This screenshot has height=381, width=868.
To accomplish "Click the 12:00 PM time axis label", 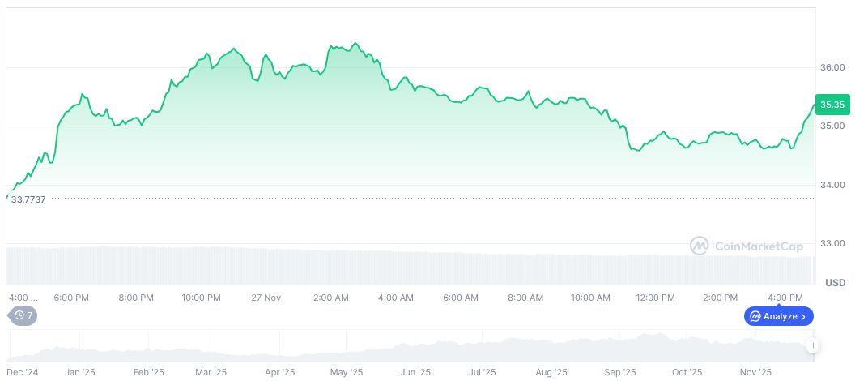I will (655, 298).
